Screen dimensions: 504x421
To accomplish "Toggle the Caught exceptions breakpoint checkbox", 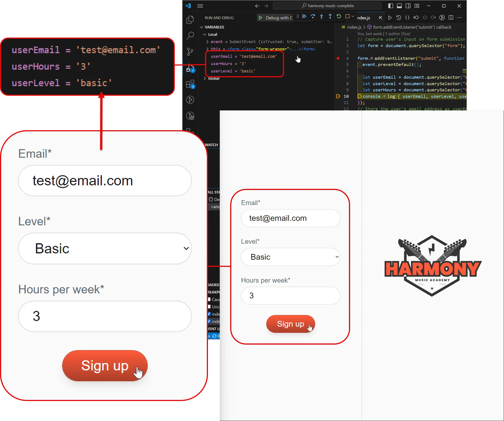I will point(209,299).
